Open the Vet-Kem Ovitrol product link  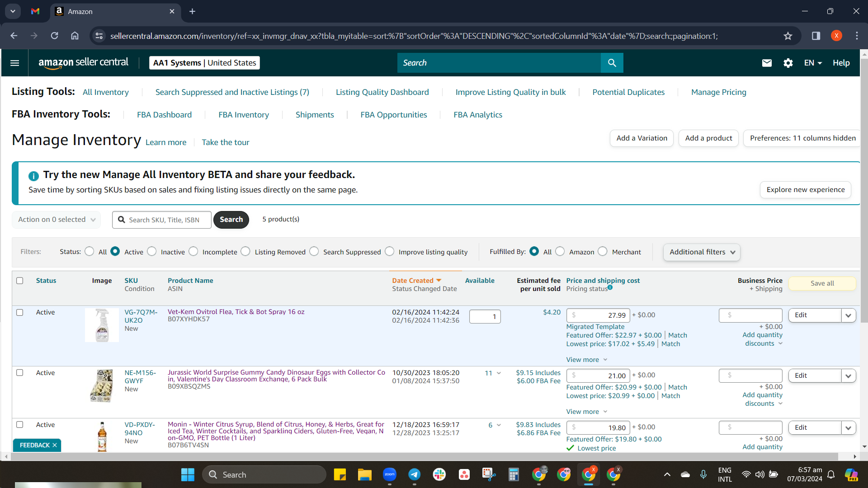coord(236,312)
